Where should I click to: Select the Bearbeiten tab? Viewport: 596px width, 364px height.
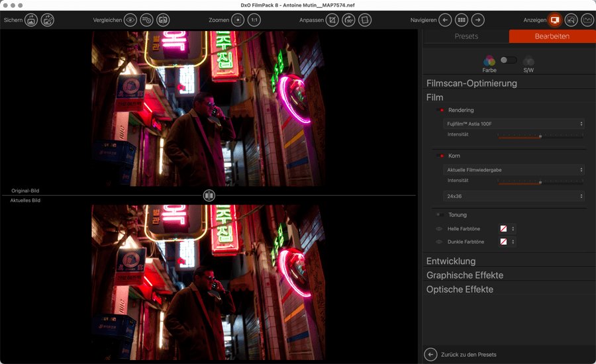click(x=552, y=36)
